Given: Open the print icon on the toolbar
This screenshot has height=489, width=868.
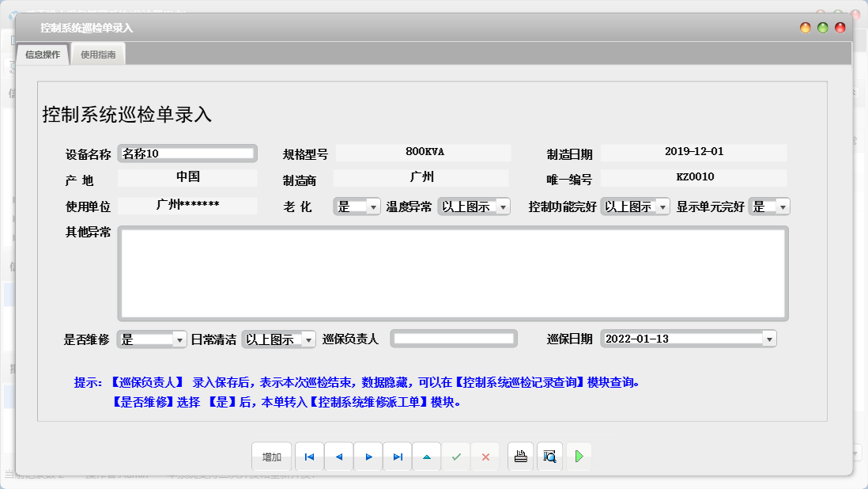Looking at the screenshot, I should (520, 457).
